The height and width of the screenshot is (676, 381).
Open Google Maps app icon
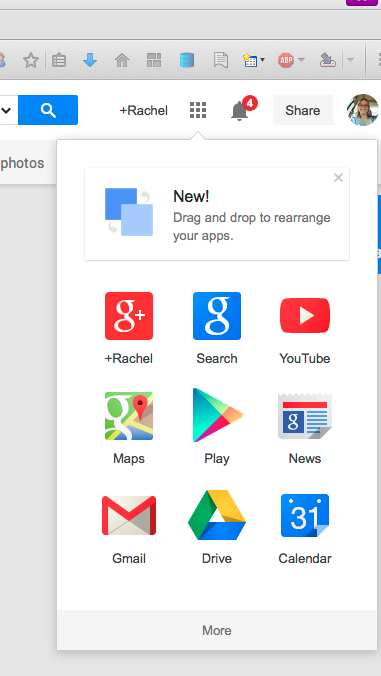tap(129, 416)
